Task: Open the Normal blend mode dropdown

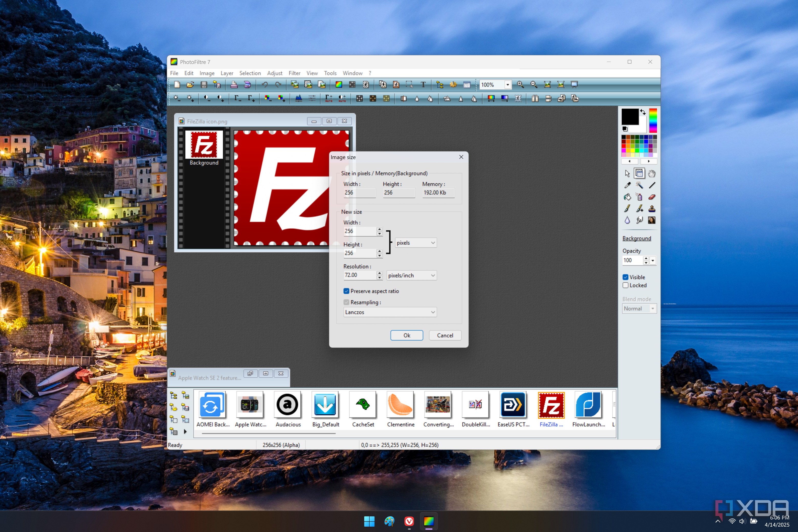Action: coord(639,308)
